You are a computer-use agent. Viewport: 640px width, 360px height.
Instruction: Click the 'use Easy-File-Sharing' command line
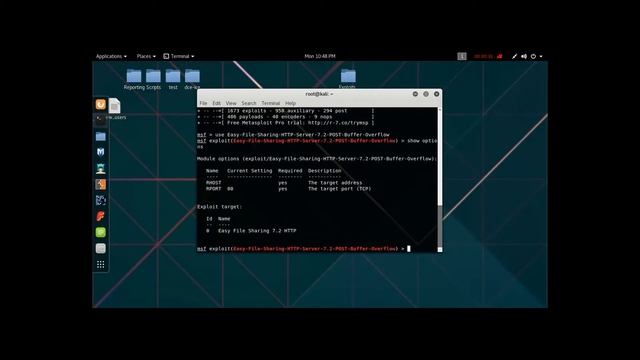293,135
